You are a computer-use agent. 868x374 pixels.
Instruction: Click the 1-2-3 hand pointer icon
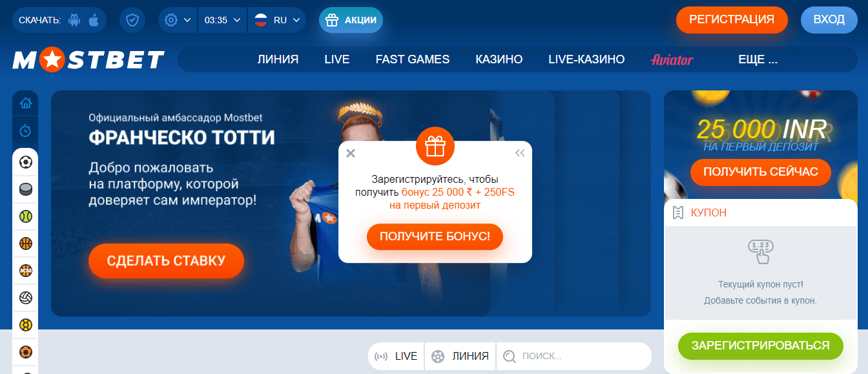tap(761, 252)
